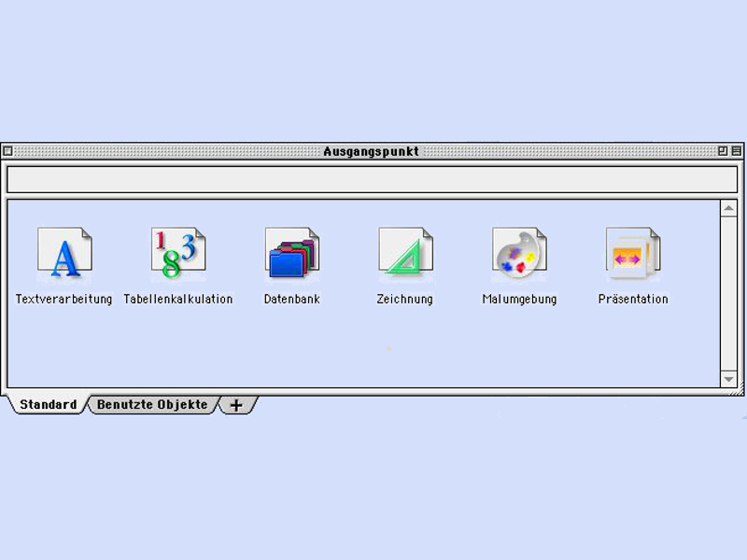Open the Malumgebung paint palette icon

pyautogui.click(x=519, y=254)
